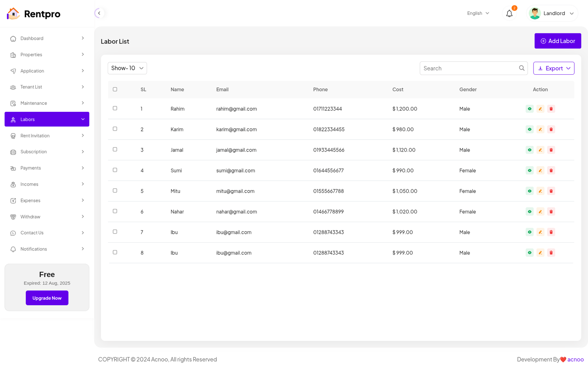Delete Nahar's labor entry
The width and height of the screenshot is (588, 371).
tap(551, 212)
